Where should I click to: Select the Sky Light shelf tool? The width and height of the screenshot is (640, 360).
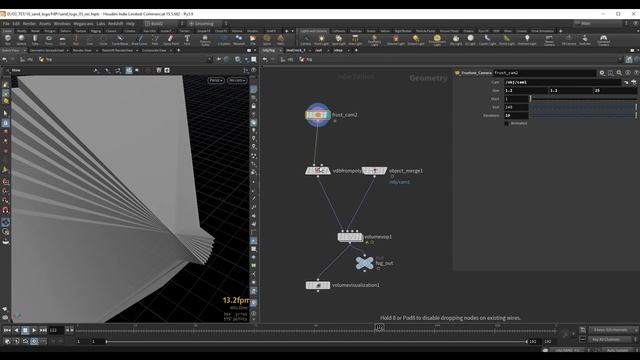(456, 40)
